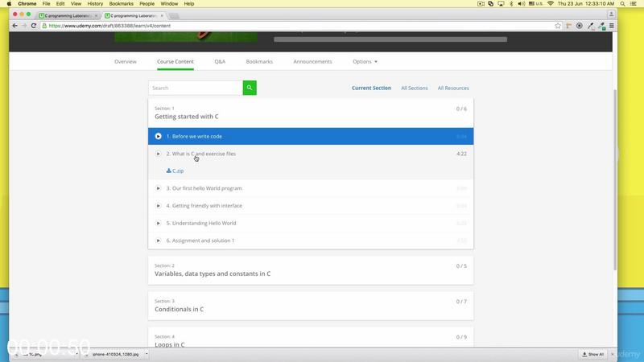Open the Window menu

[169, 4]
